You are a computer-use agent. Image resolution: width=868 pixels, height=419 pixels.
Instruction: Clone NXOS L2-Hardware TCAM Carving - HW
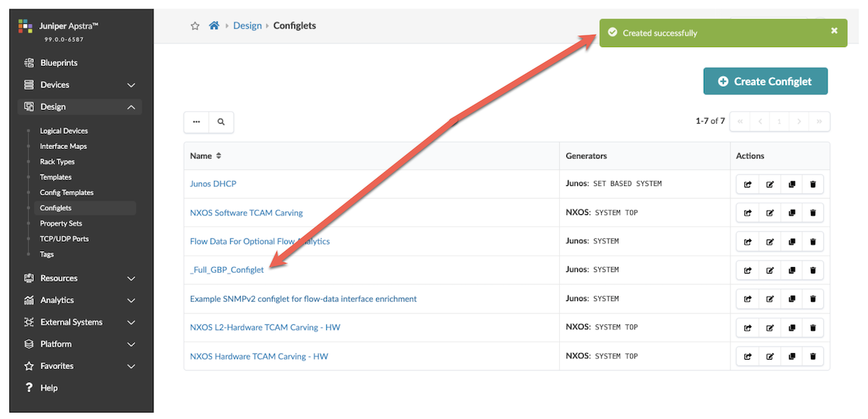point(791,328)
